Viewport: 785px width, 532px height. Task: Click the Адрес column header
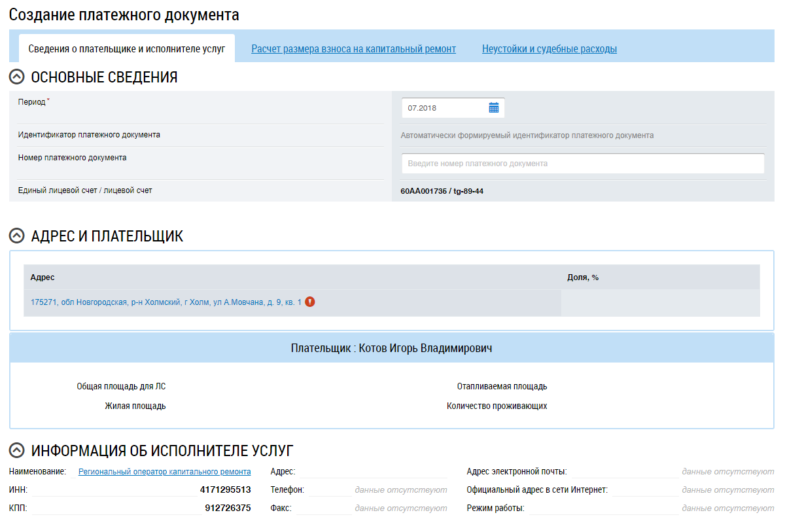pos(43,277)
